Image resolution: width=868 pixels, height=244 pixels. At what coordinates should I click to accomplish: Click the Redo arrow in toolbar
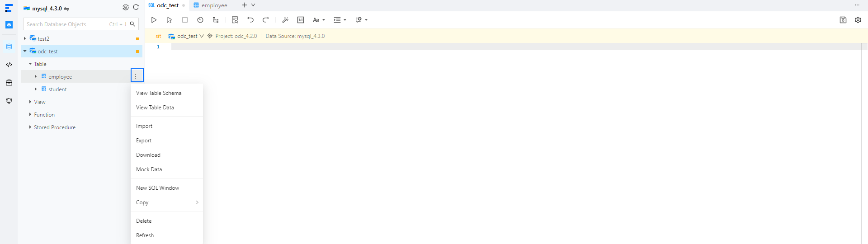[x=266, y=20]
